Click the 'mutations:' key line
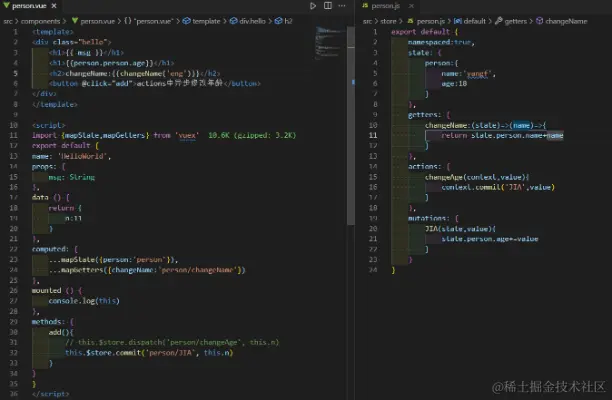The image size is (612, 400). point(433,218)
